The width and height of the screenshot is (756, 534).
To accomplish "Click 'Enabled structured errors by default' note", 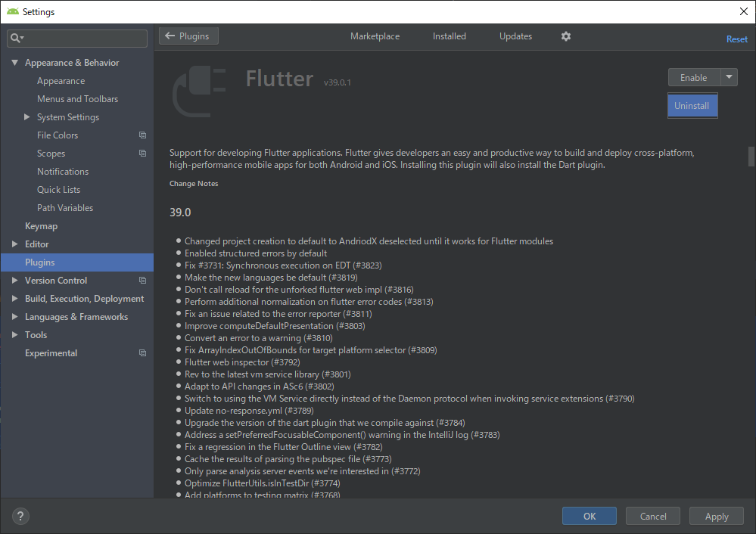I will point(256,253).
